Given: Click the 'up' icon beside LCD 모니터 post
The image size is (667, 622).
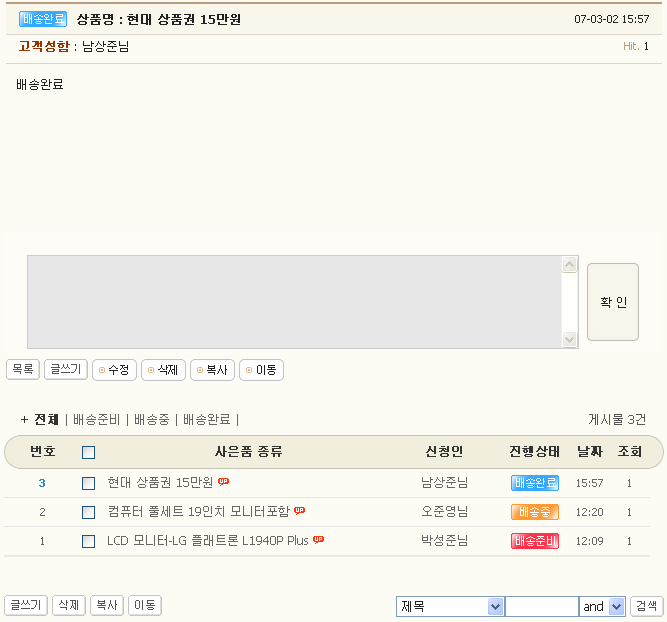Looking at the screenshot, I should point(319,540).
